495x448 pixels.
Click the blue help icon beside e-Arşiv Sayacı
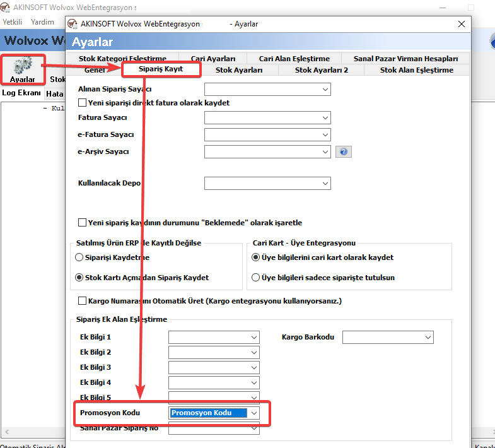tap(344, 152)
